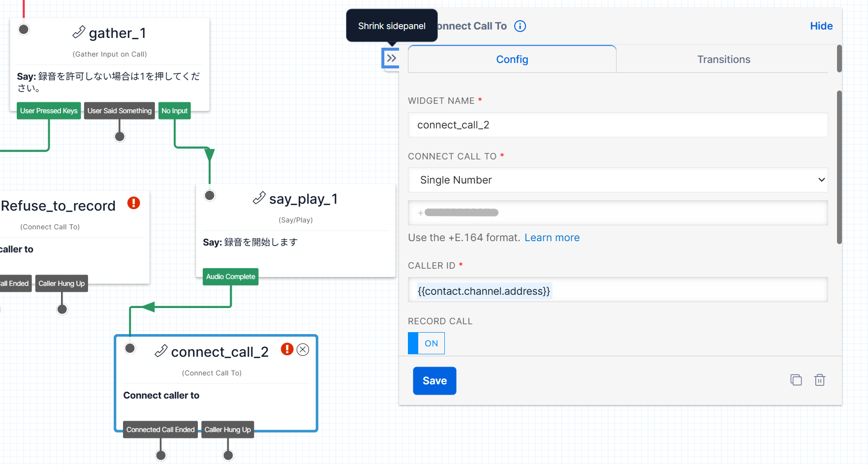This screenshot has height=465, width=868.
Task: Click the Save button
Action: (434, 381)
